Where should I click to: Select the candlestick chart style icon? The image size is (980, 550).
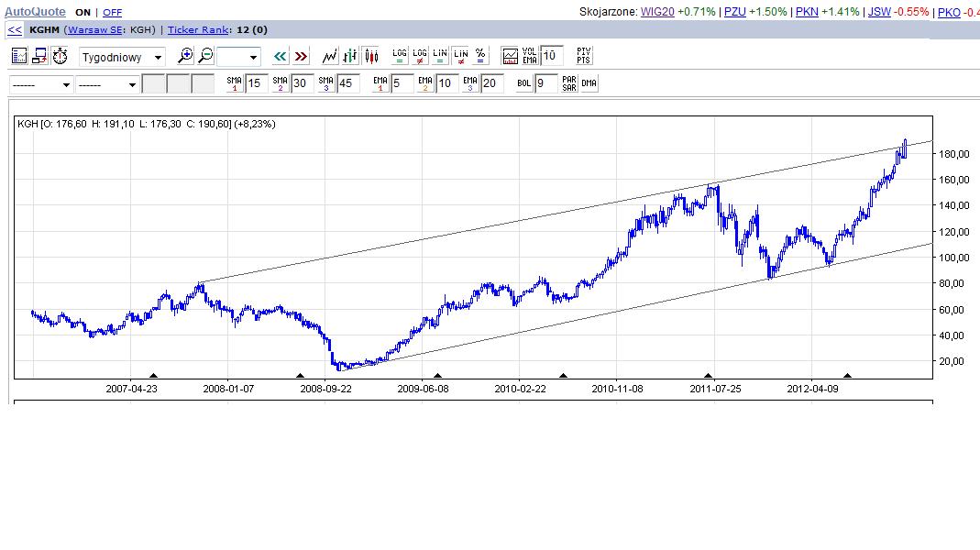point(371,56)
